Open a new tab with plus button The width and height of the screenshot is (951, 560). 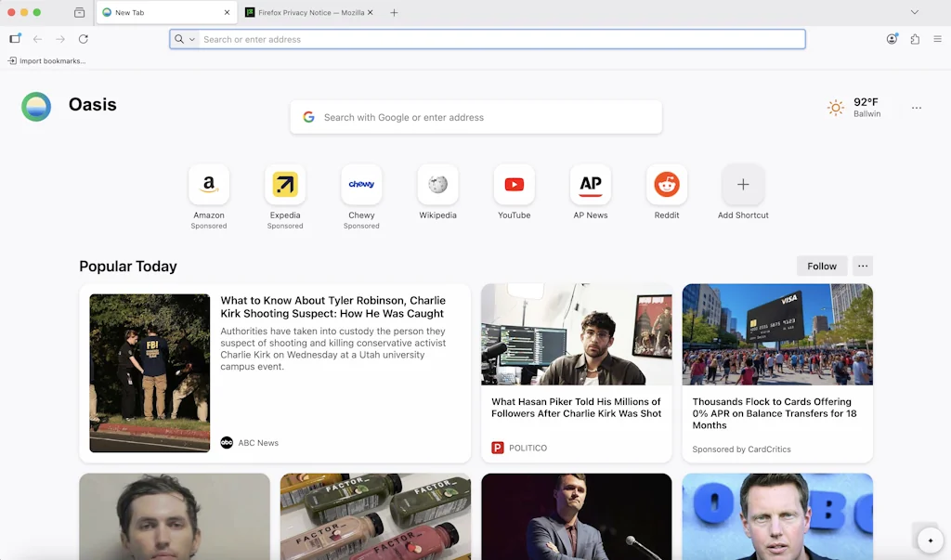tap(394, 13)
